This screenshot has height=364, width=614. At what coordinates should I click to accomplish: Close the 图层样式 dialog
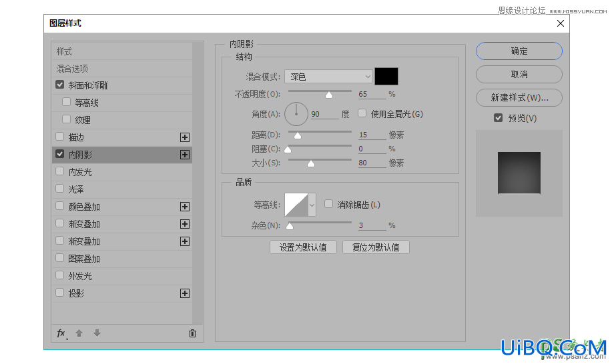click(x=561, y=23)
